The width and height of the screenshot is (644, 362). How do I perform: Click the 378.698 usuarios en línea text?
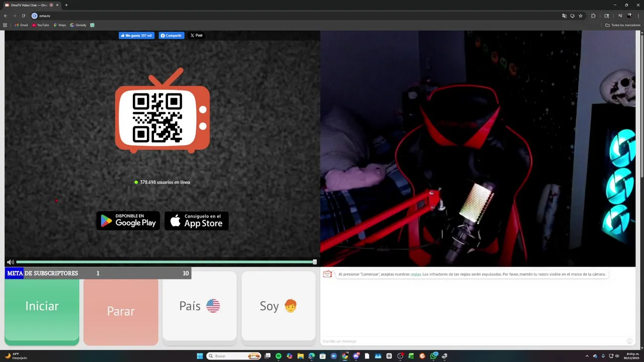(x=165, y=182)
